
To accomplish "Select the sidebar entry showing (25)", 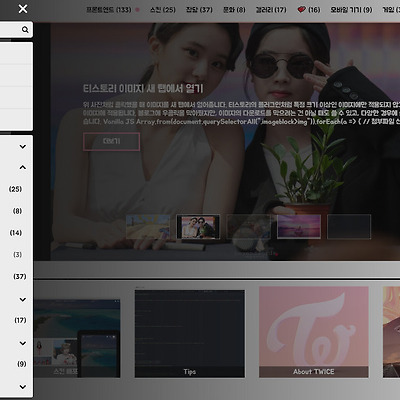I will click(15, 189).
